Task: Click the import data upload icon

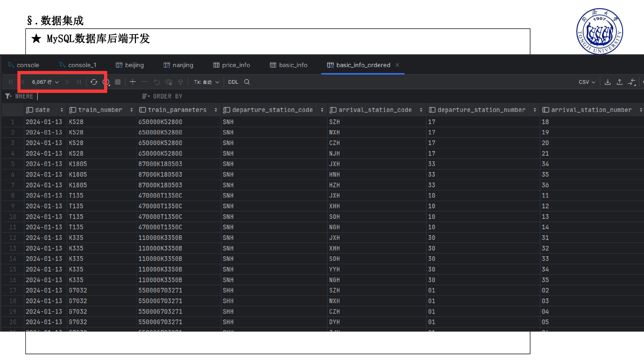Action: [x=620, y=82]
